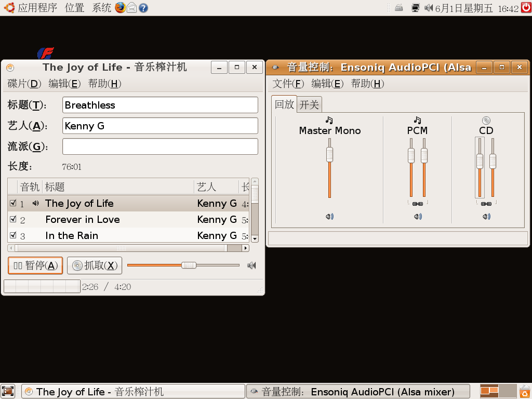
Task: Sort tracks by the 艺人 column header
Action: pos(217,187)
